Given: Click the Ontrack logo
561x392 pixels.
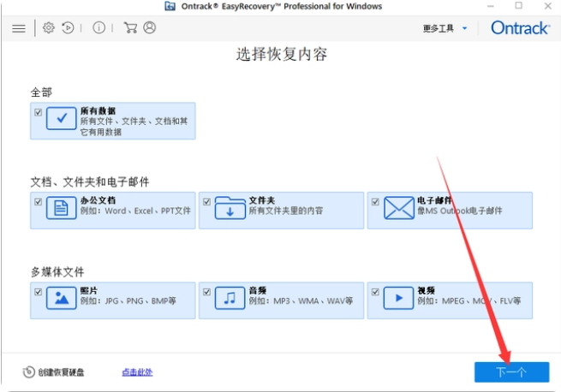Looking at the screenshot, I should click(519, 28).
